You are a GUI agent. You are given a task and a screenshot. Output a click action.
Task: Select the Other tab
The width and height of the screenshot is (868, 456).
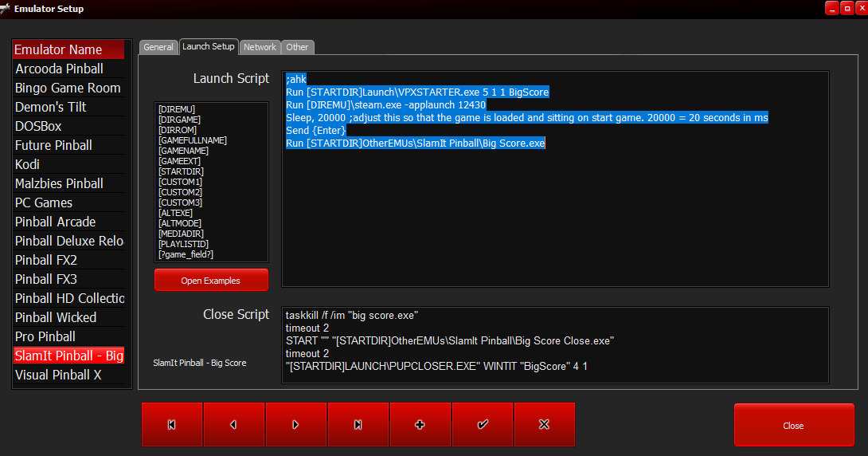click(x=297, y=47)
